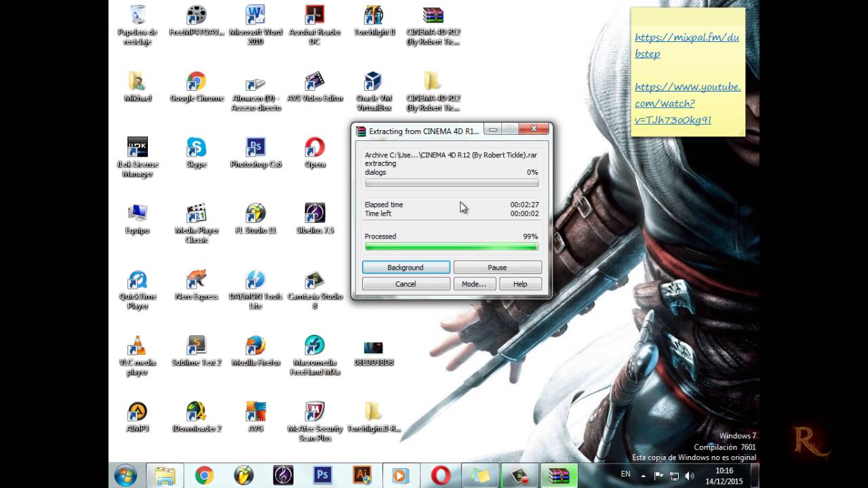Open Windows Explorer from the taskbar
Viewport: 868px width, 488px height.
tap(165, 476)
